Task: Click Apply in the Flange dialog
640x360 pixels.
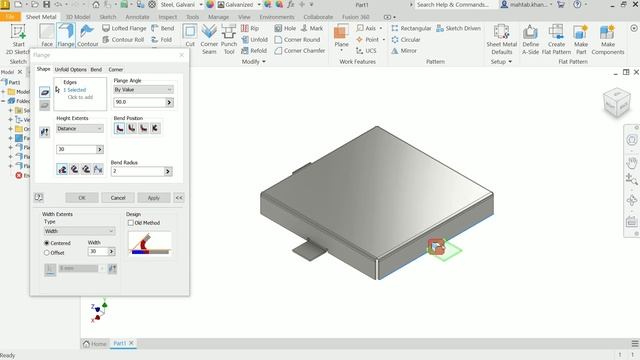Action: click(x=154, y=198)
